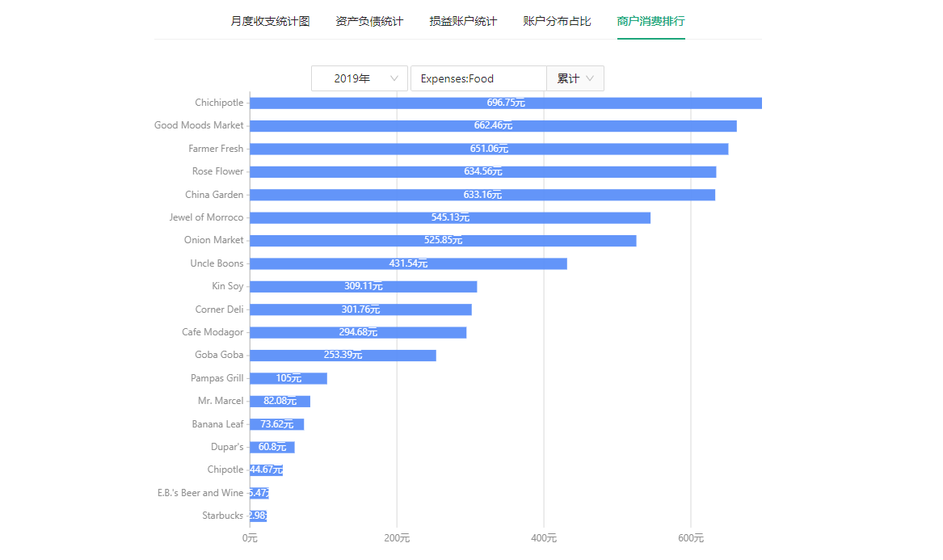This screenshot has width=943, height=560.
Task: Expand the 累计 mode dropdown
Action: (x=575, y=78)
